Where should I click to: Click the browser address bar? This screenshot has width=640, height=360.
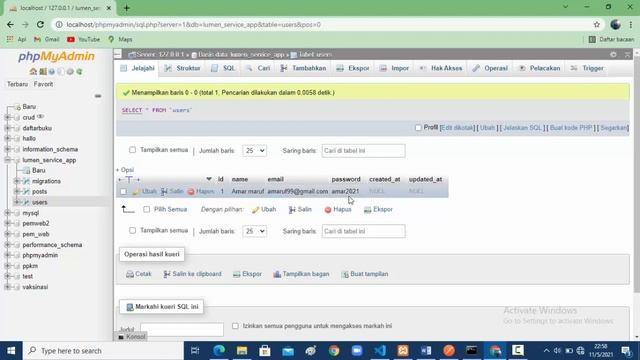322,24
